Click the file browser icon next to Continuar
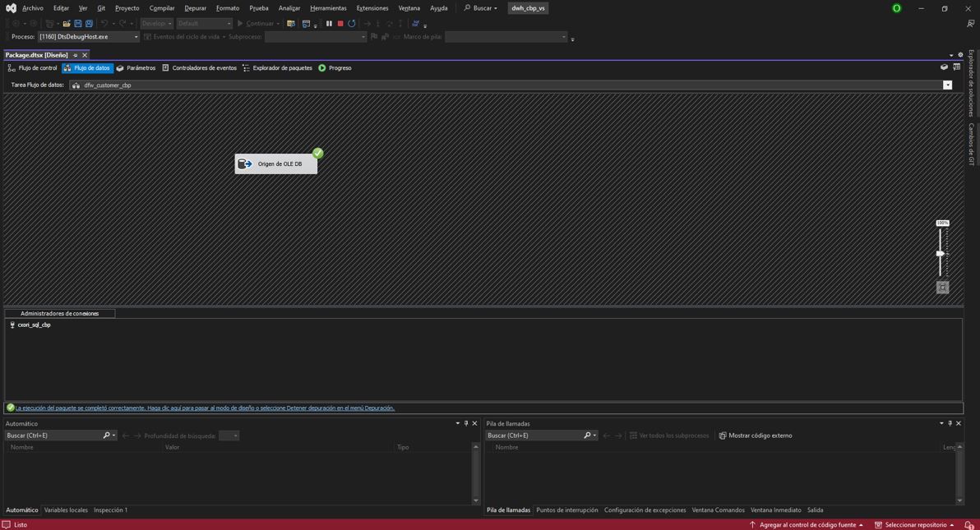The height and width of the screenshot is (530, 980). pos(290,24)
